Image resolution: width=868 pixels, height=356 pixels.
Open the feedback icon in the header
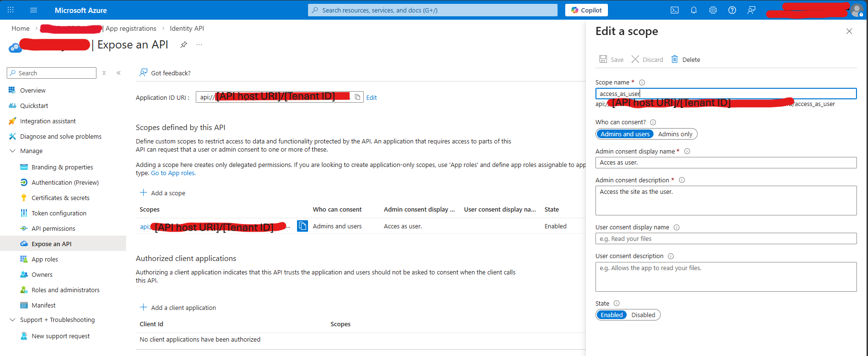pyautogui.click(x=751, y=10)
